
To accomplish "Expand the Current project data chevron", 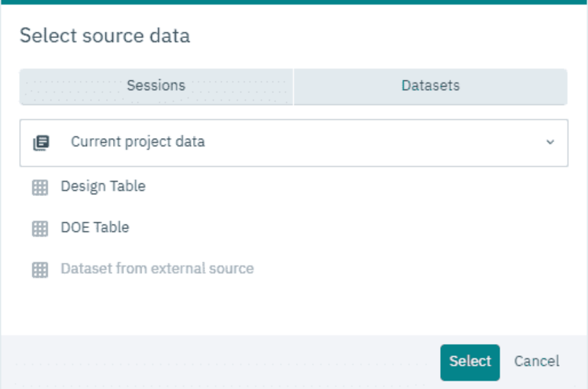I will click(550, 142).
